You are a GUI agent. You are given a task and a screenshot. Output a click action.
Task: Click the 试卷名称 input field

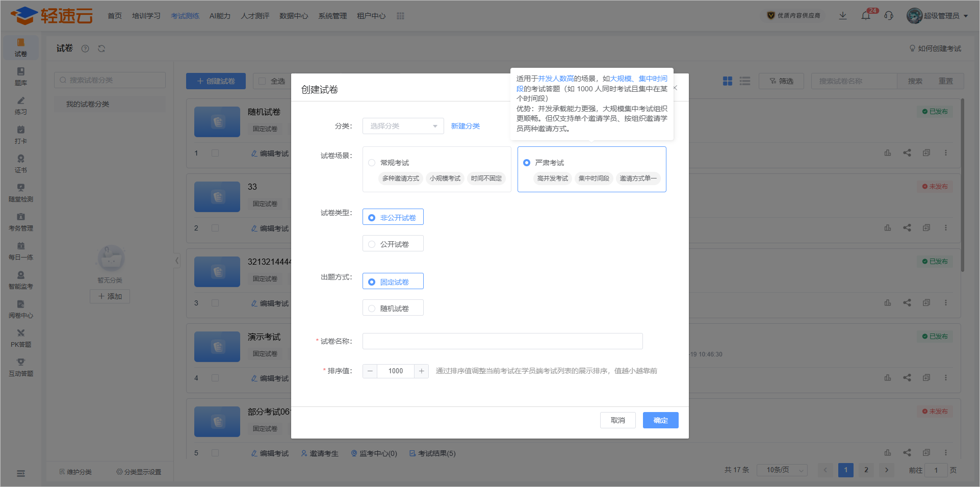502,341
